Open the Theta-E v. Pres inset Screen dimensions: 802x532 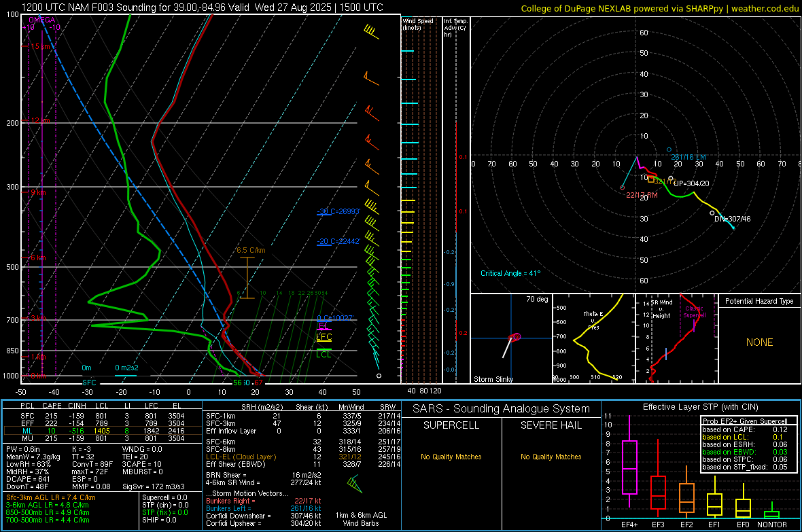pyautogui.click(x=593, y=338)
